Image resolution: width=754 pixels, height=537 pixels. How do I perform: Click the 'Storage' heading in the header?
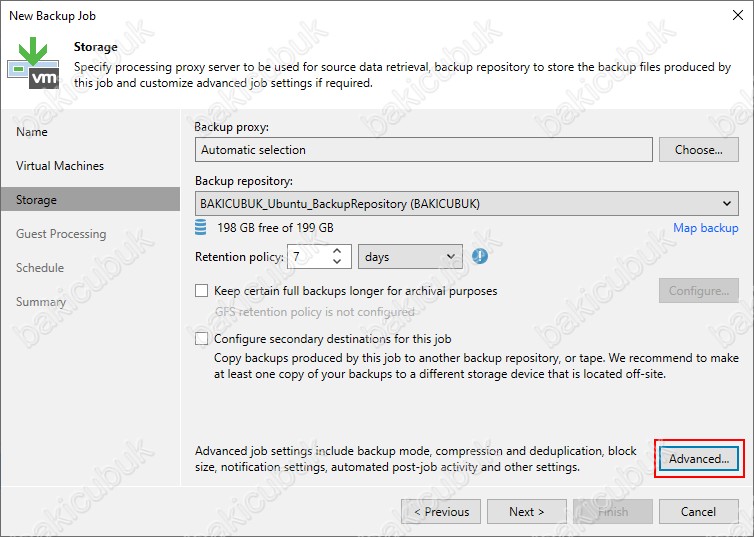pyautogui.click(x=96, y=47)
